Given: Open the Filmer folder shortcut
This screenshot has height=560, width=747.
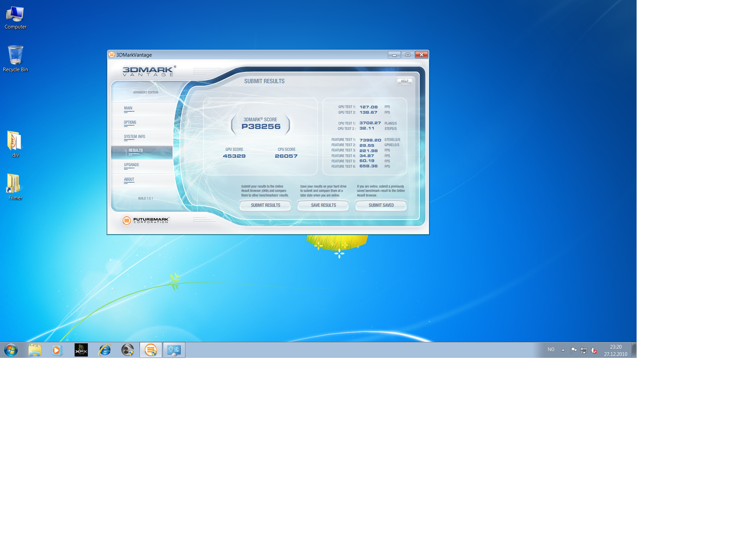Looking at the screenshot, I should pos(15,187).
